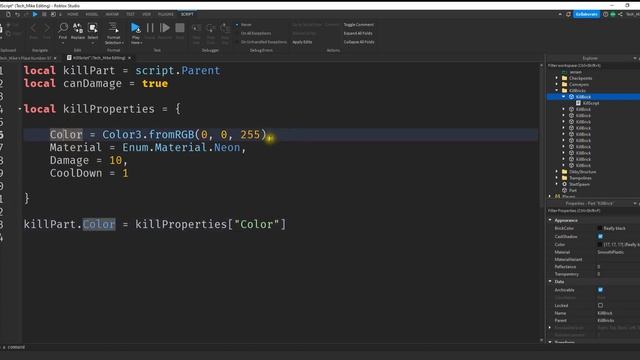Collapse the Data properties section
640x360 pixels.
click(550, 282)
